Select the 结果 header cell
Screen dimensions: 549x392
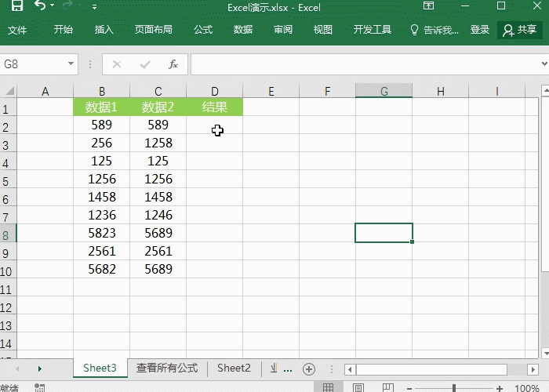pos(215,107)
